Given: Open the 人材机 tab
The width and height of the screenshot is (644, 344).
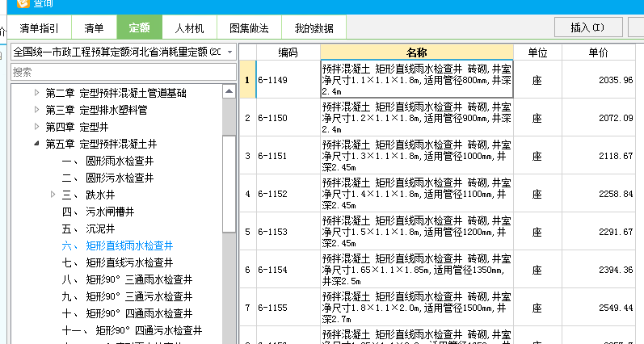Looking at the screenshot, I should 189,28.
